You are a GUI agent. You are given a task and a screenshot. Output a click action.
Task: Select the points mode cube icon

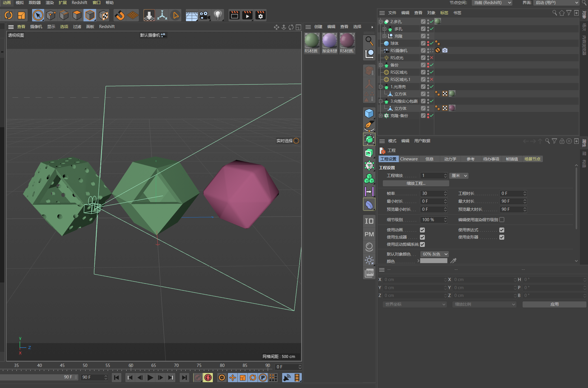coord(51,15)
